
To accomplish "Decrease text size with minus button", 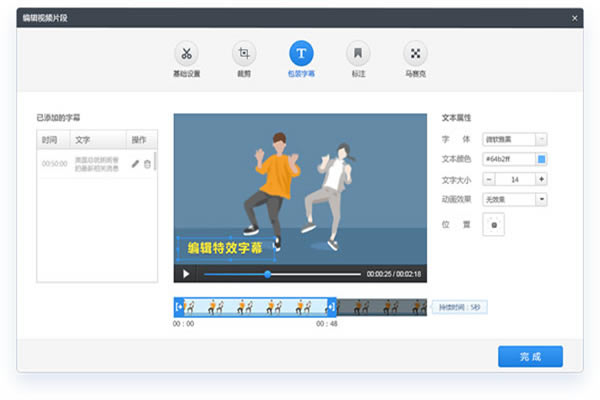I will (x=489, y=179).
